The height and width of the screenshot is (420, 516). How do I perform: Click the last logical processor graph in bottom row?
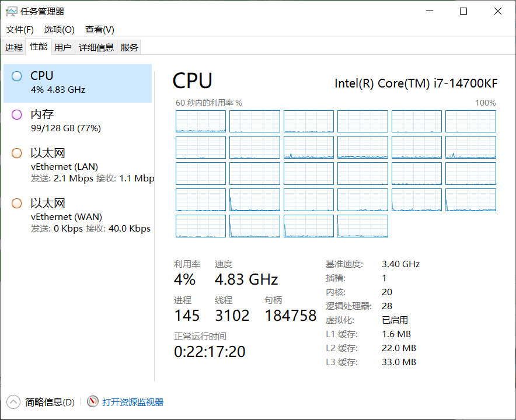click(x=362, y=226)
